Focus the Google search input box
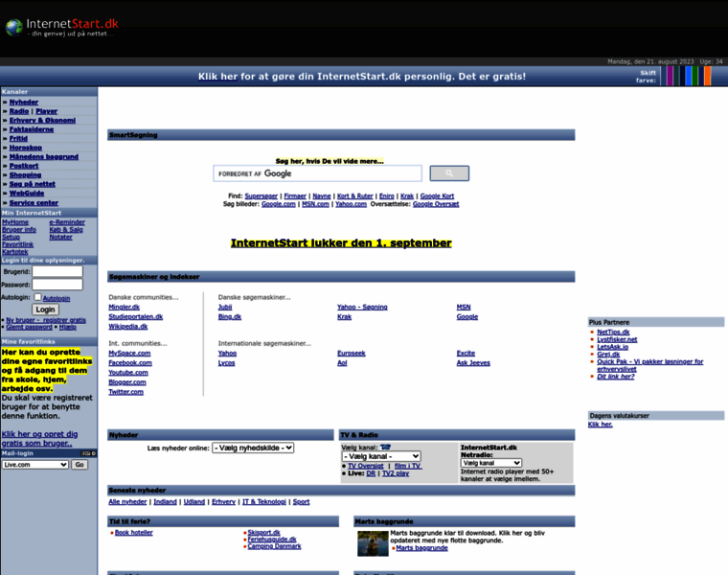The height and width of the screenshot is (575, 728). click(x=318, y=173)
